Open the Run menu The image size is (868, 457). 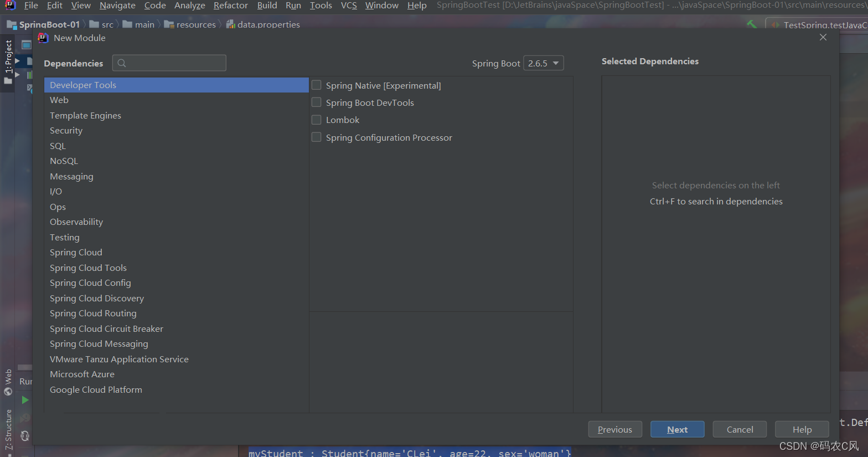[x=293, y=5]
